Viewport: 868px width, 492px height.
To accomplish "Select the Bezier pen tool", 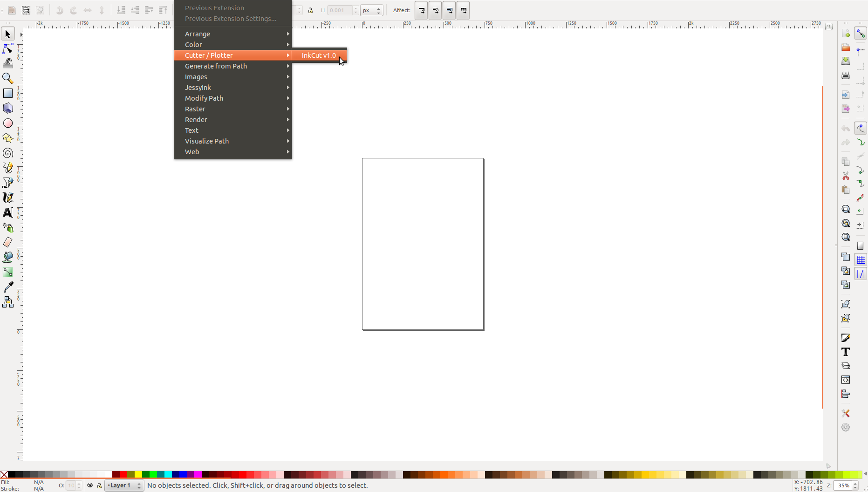I will pos(8,183).
